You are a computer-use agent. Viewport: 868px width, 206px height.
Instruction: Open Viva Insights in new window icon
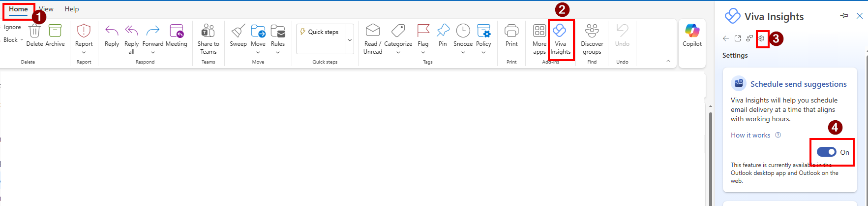tap(738, 38)
